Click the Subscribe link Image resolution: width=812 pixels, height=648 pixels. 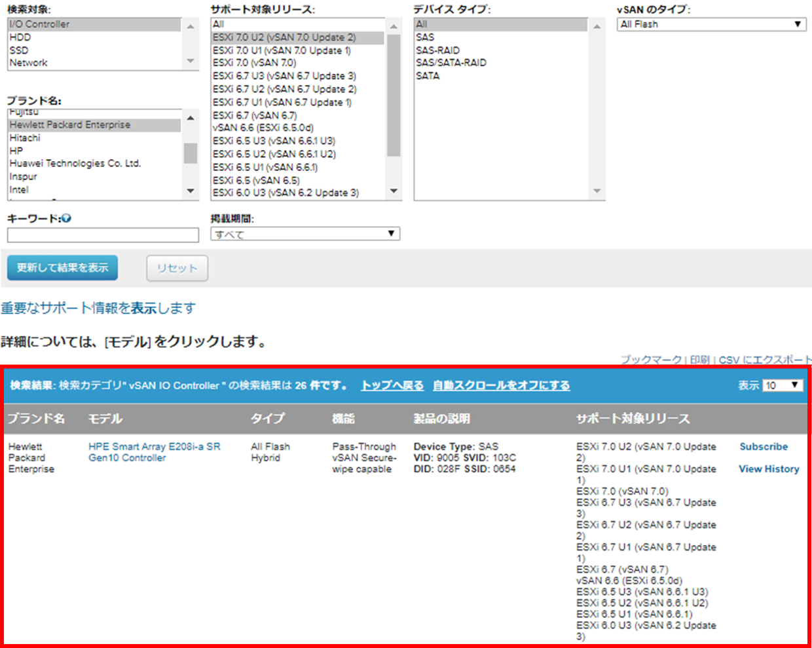[764, 447]
